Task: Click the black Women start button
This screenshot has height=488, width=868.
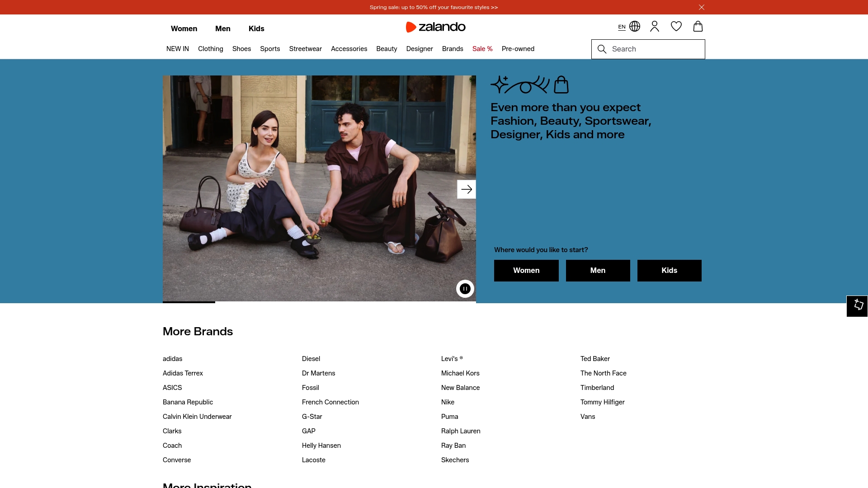Action: coord(526,271)
